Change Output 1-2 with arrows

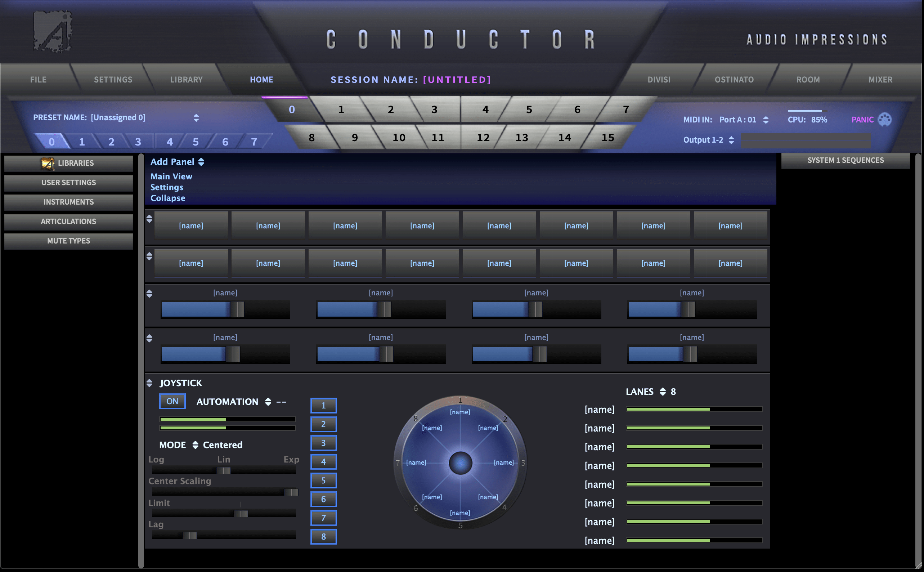731,140
